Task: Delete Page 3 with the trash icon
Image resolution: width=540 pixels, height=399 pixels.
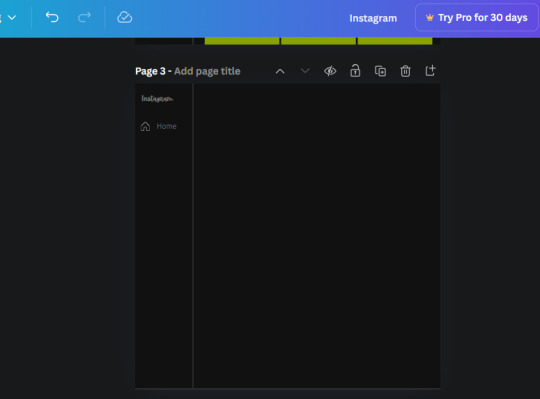Action: coord(405,71)
